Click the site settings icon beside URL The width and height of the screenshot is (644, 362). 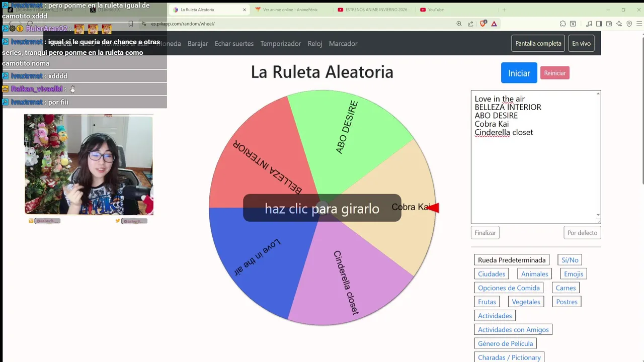tap(144, 24)
